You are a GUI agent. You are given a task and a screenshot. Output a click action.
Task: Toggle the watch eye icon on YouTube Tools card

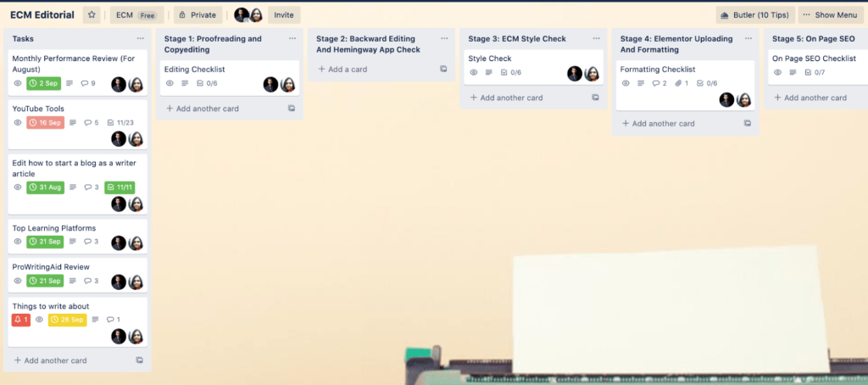pos(18,122)
